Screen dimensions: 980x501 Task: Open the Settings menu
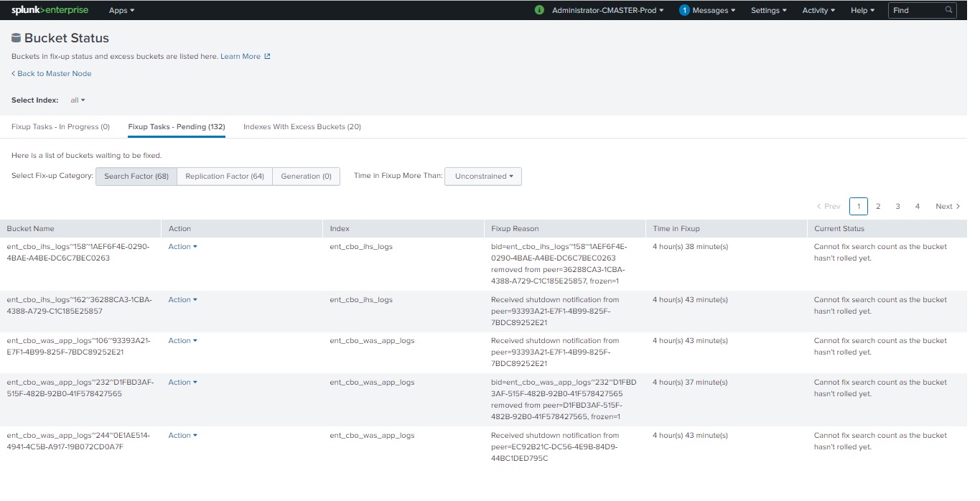tap(768, 10)
